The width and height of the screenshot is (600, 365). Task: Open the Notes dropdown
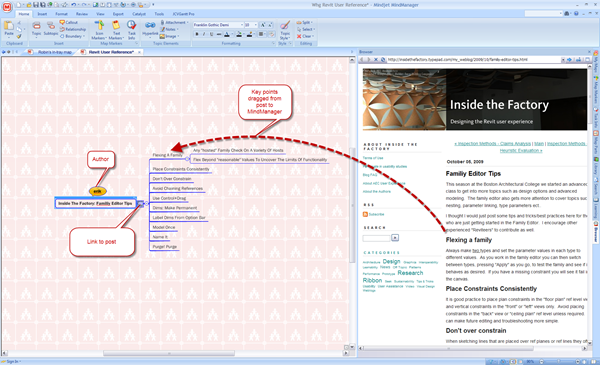tap(169, 29)
